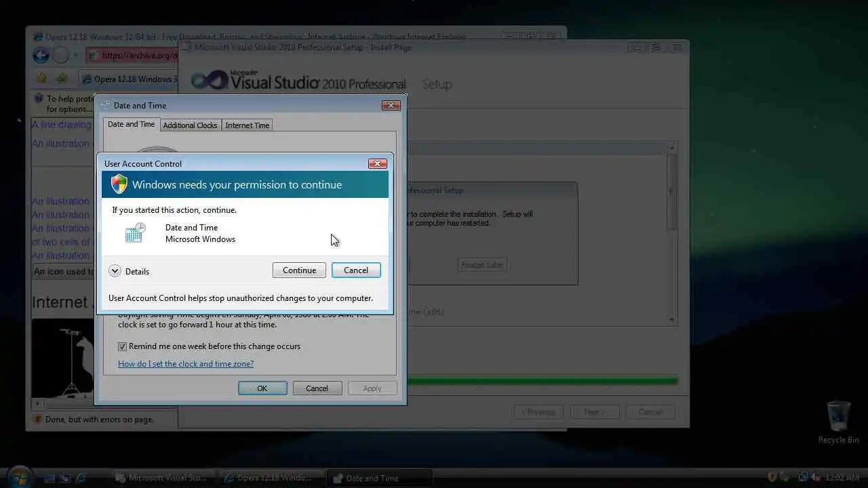Image resolution: width=868 pixels, height=488 pixels.
Task: Click the 12:02 AM taskbar clock
Action: 843,478
